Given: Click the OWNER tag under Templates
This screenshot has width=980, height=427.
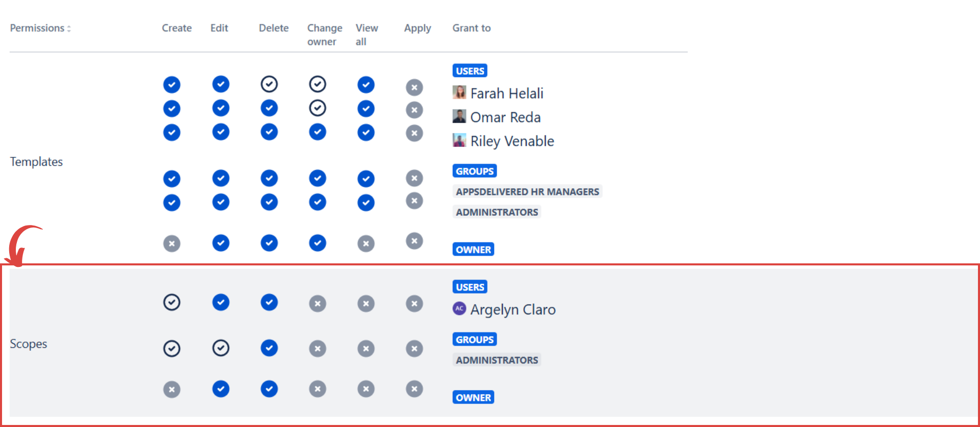Looking at the screenshot, I should [473, 250].
